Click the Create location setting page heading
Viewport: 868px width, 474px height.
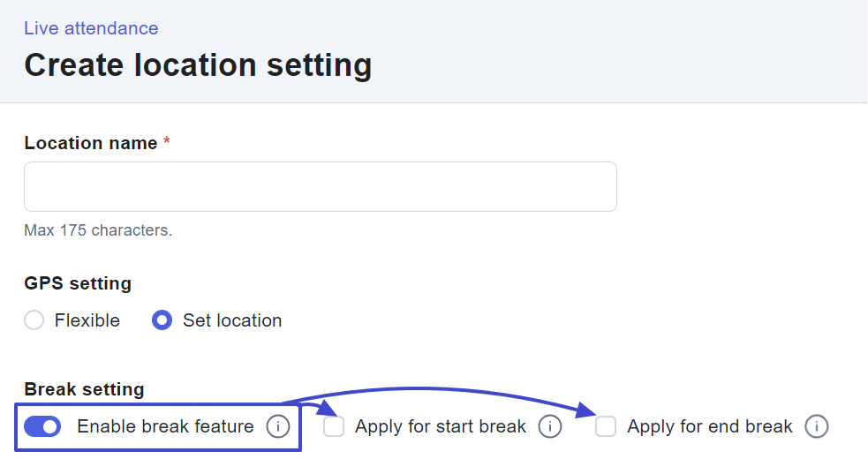point(198,65)
